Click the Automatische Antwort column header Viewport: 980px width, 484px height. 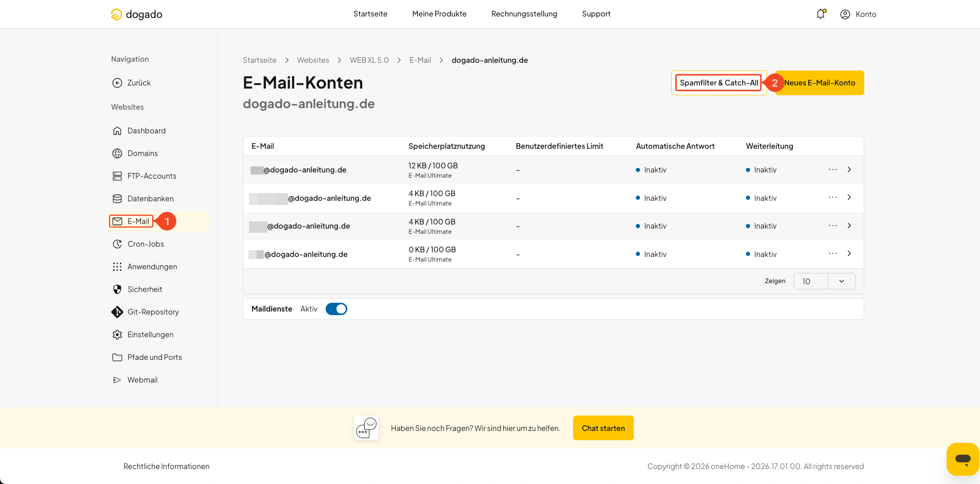click(x=675, y=146)
